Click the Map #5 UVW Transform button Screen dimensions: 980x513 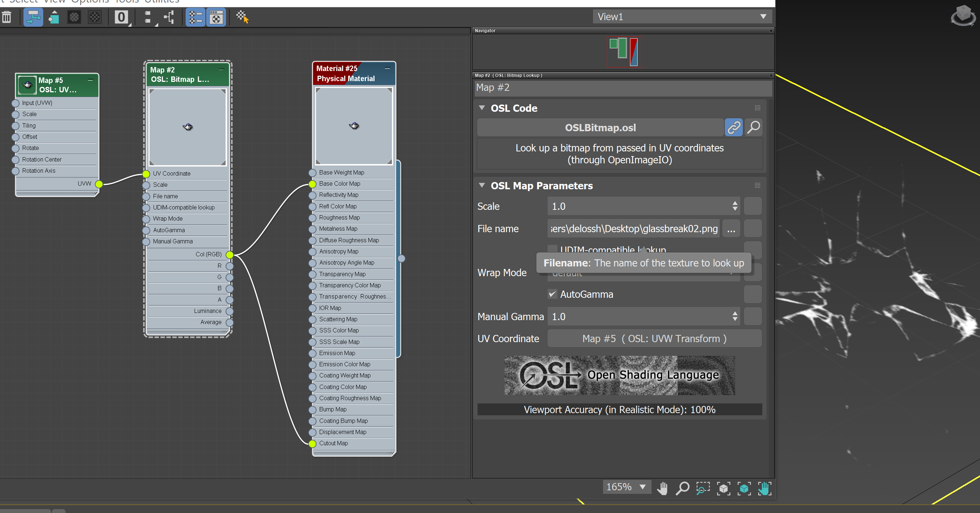point(653,338)
